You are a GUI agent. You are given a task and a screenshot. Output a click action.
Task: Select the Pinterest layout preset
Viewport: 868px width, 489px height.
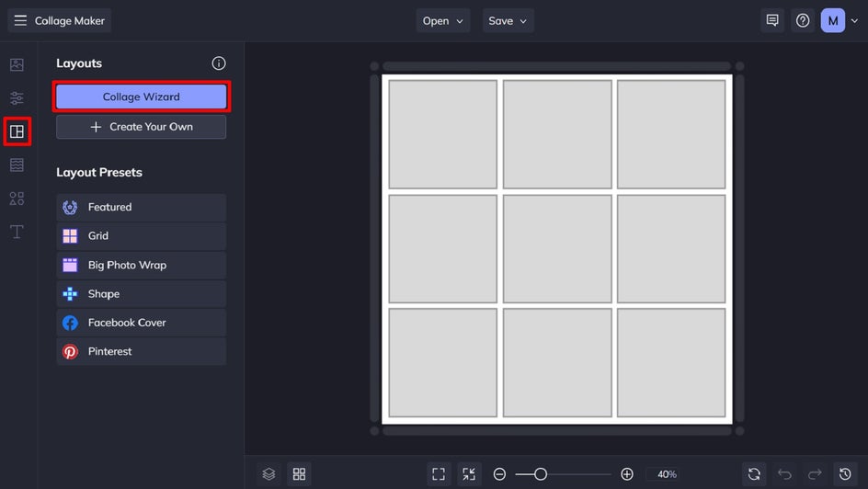(142, 351)
